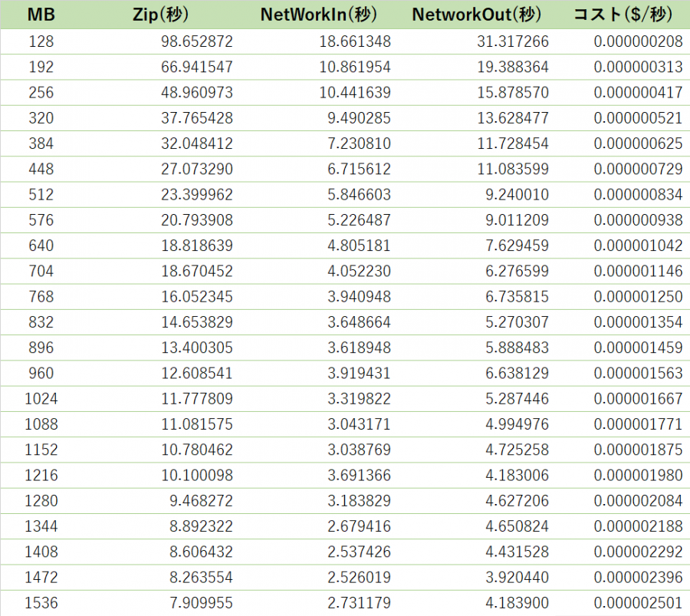Click the MB column header
This screenshot has width=690, height=616.
41,15
